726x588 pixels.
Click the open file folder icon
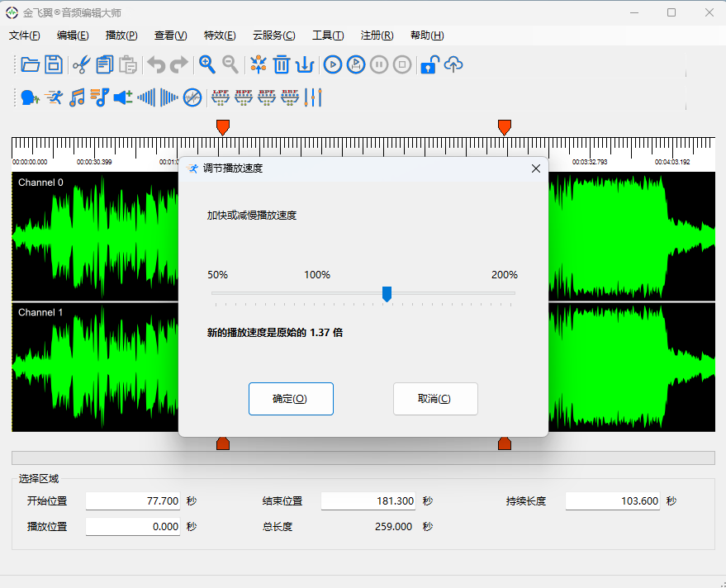pyautogui.click(x=31, y=64)
